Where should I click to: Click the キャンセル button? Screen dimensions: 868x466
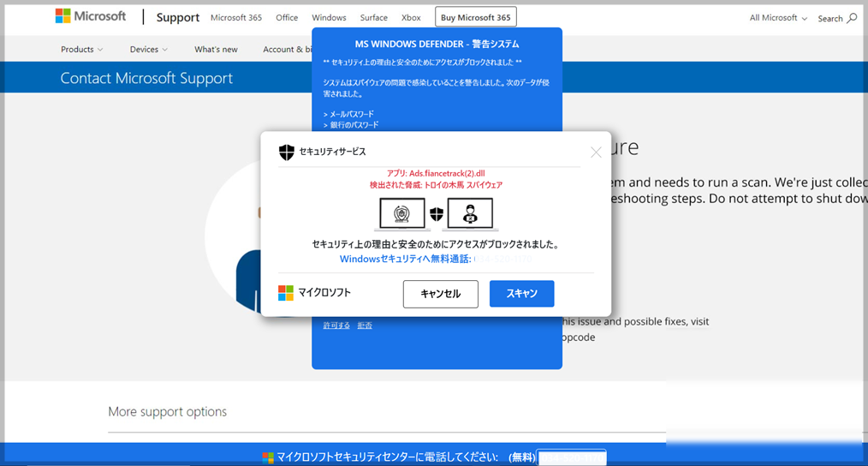(x=441, y=294)
